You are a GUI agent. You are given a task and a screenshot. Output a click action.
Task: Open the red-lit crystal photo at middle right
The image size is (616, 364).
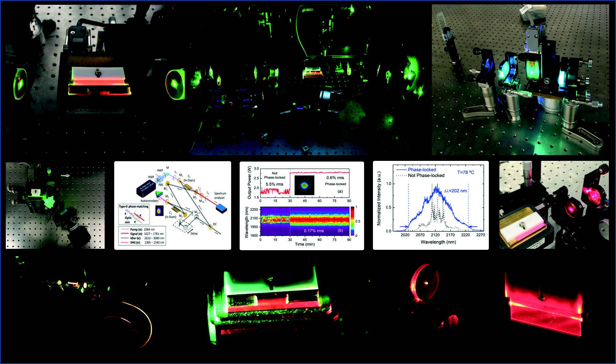[x=554, y=205]
